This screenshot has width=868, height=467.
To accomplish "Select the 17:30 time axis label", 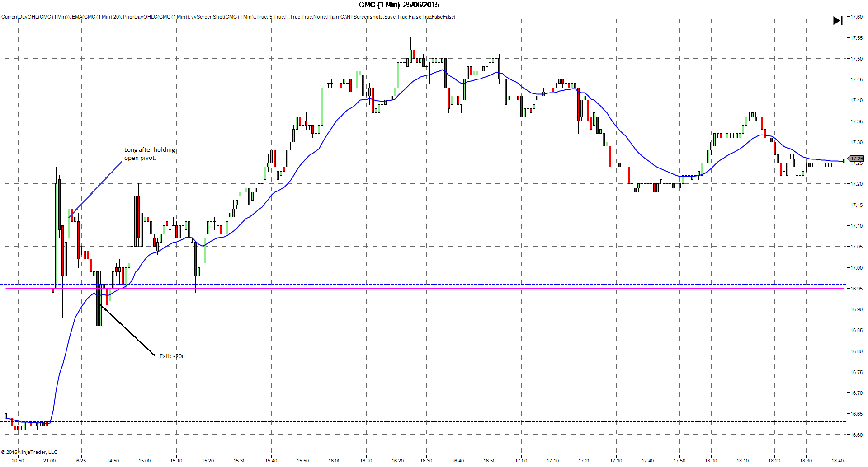I will coord(616,461).
